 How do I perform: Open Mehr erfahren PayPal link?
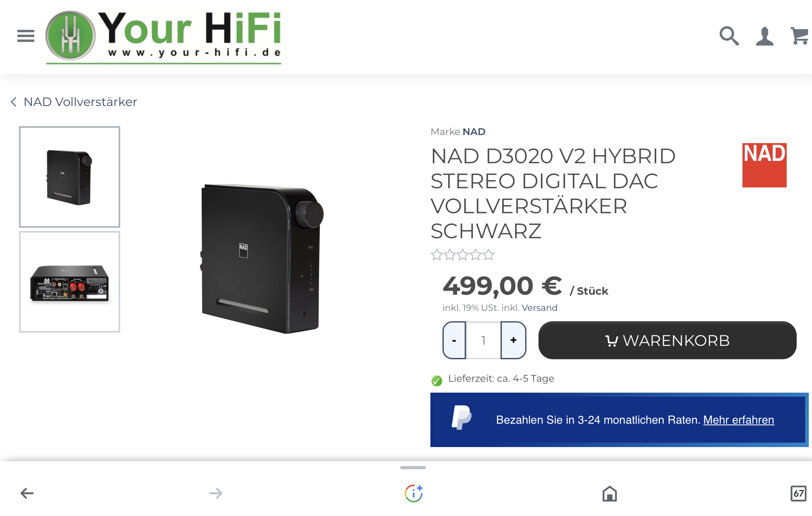pyautogui.click(x=739, y=420)
